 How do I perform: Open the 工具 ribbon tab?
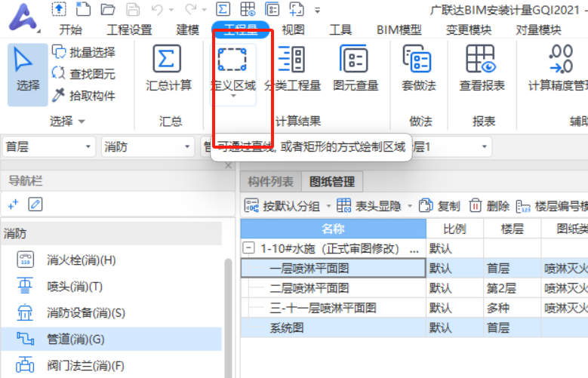pos(340,29)
